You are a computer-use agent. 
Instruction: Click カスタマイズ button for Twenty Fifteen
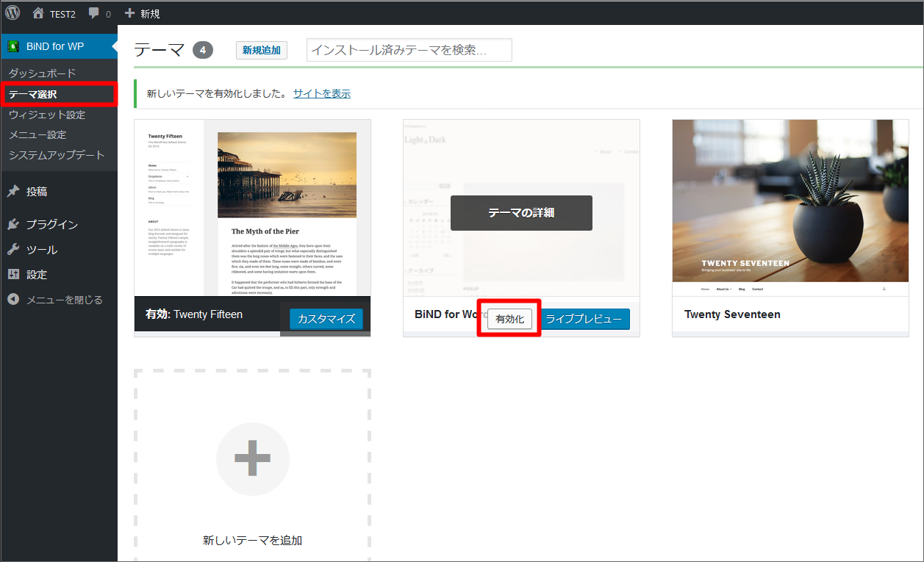point(326,319)
